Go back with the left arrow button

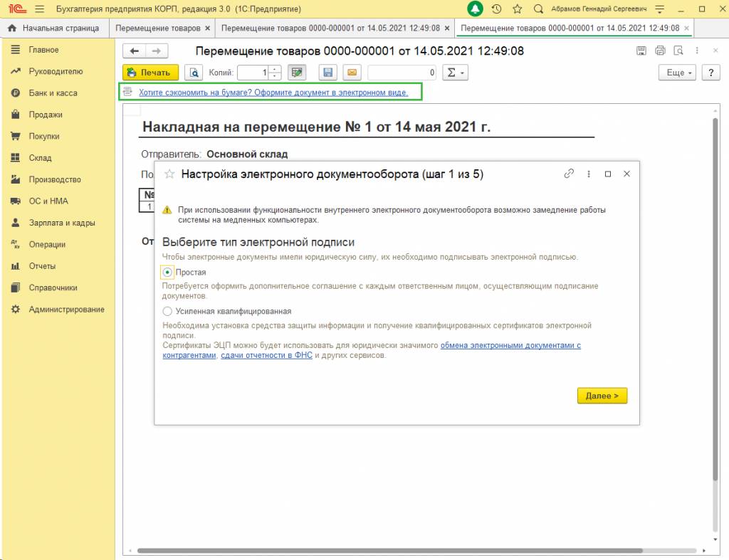[135, 51]
